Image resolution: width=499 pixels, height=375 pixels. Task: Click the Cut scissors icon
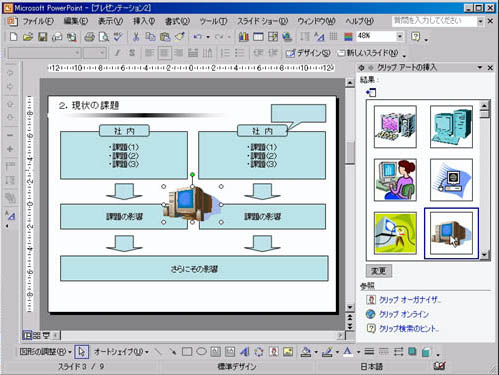pyautogui.click(x=136, y=36)
